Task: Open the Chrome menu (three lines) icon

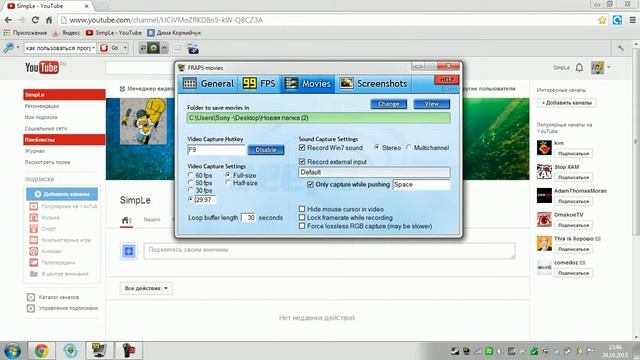Action: (633, 20)
